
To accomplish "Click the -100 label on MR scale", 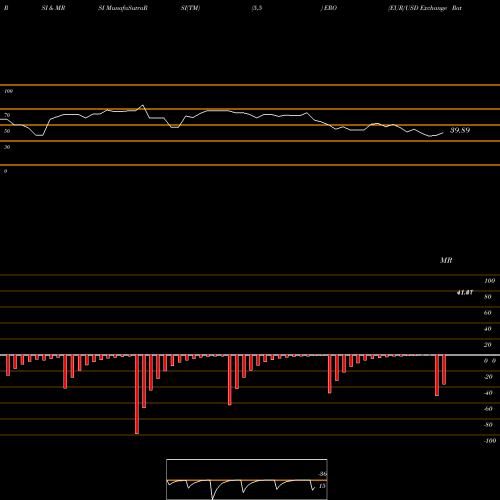I will (x=490, y=441).
